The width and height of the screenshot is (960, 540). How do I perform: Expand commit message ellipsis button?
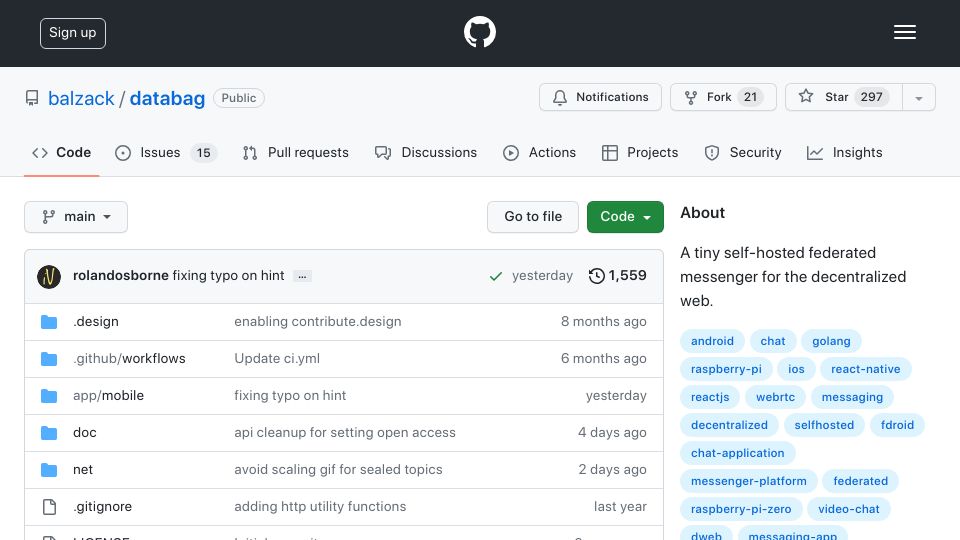pos(302,276)
